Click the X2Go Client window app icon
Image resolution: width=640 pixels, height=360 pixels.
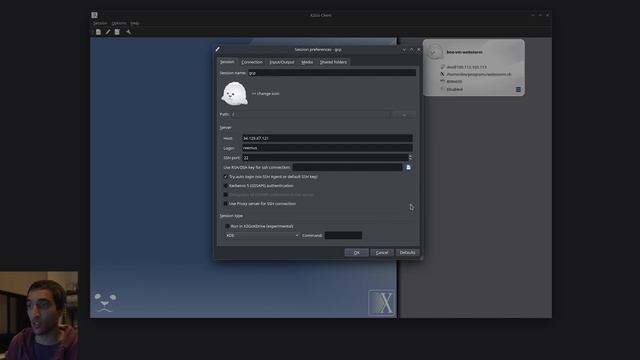tap(94, 15)
